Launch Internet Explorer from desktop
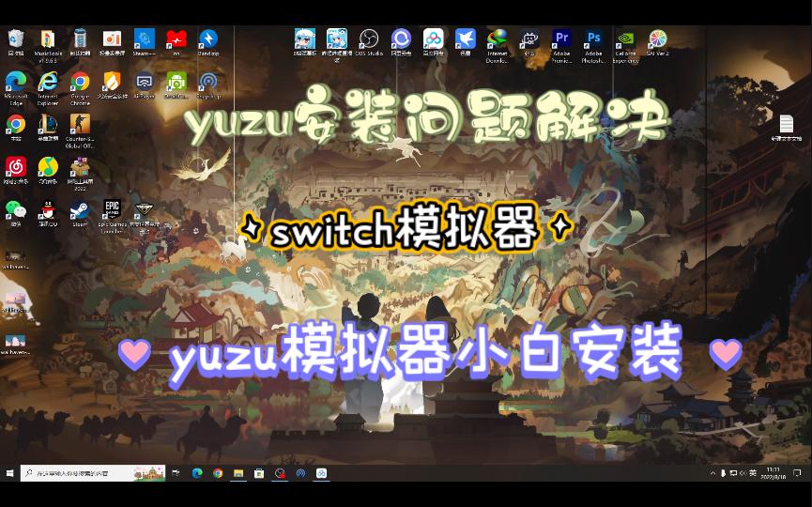This screenshot has height=507, width=812. tap(48, 82)
